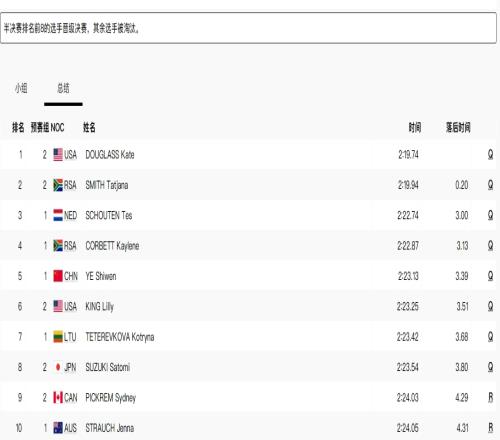Viewport: 500px width, 440px height.
Task: Open athlete DOUGLASS Kate's name link
Action: [110, 155]
